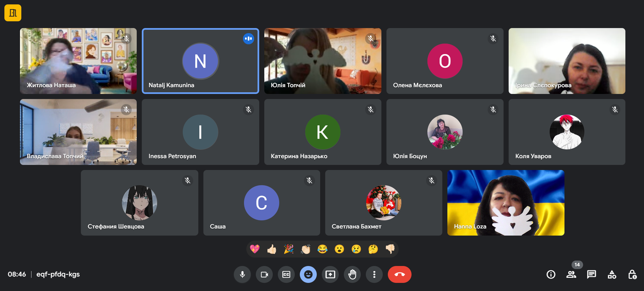
Task: Send the crying-laughing emoji reaction
Action: coord(323,249)
